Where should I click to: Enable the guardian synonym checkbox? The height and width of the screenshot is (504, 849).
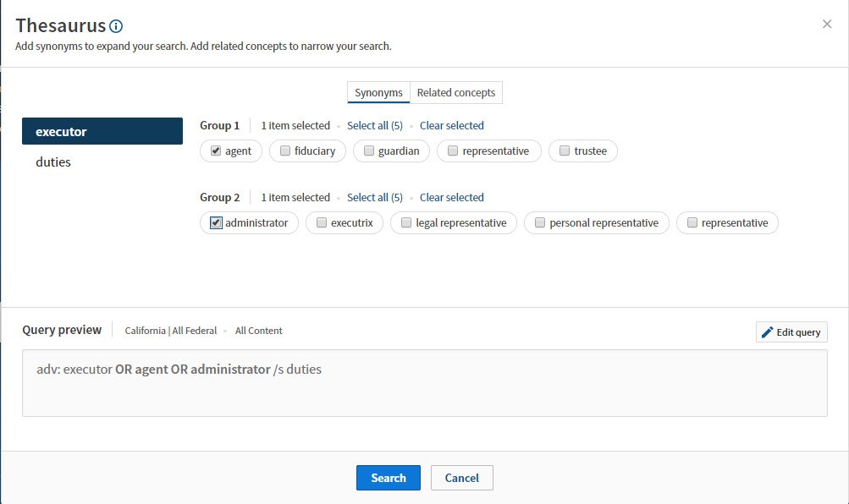(369, 151)
